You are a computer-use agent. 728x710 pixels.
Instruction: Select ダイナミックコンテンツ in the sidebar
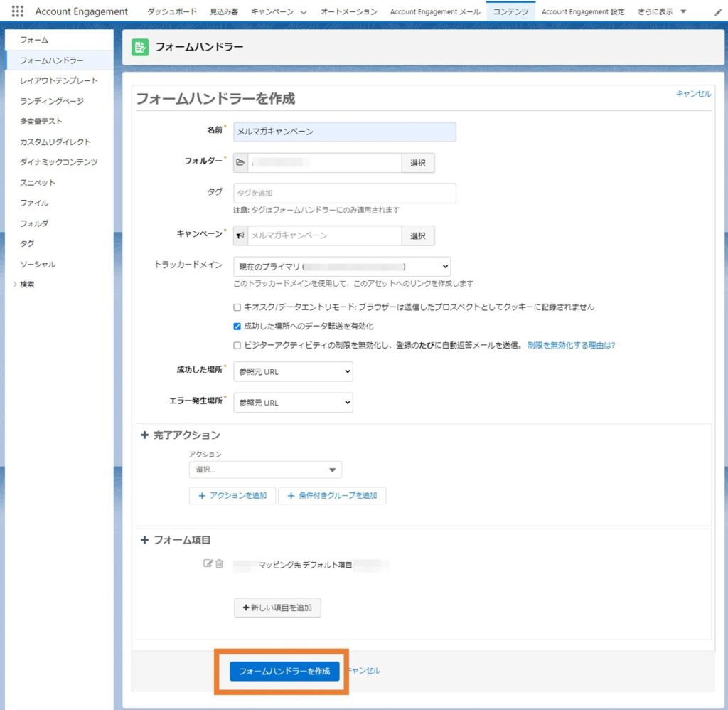(x=59, y=162)
